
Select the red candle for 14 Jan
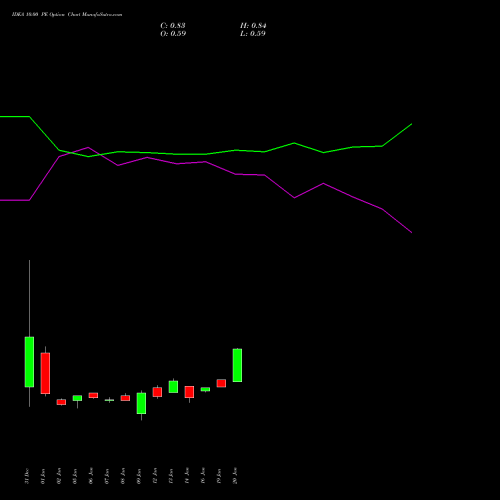point(189,392)
